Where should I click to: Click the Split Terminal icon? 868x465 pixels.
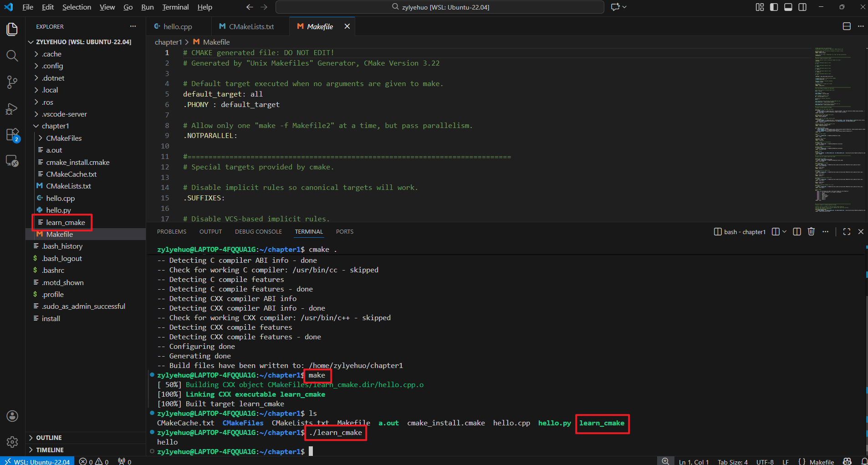776,231
